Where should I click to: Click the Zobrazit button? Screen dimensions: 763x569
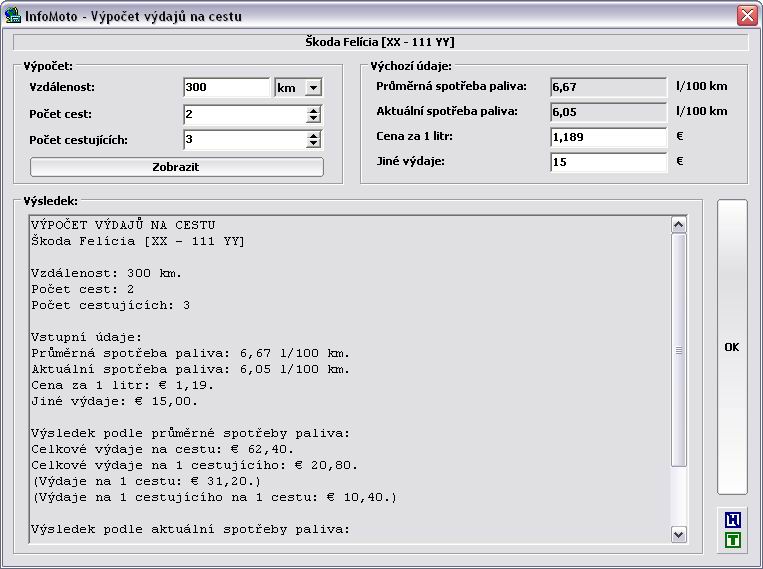[x=177, y=167]
